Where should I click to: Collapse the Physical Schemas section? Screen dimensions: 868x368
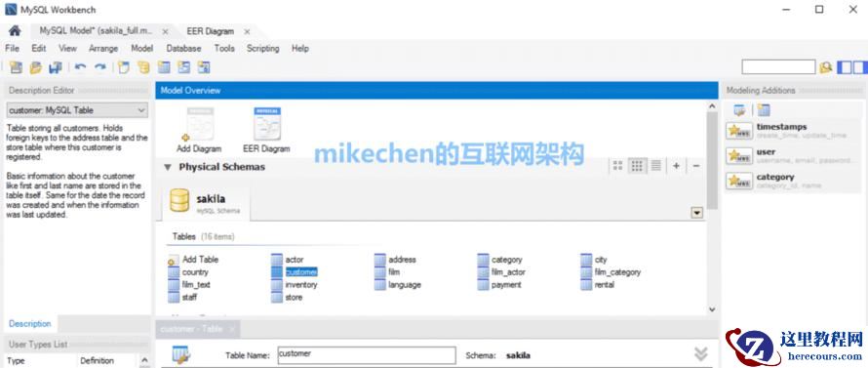(x=167, y=167)
